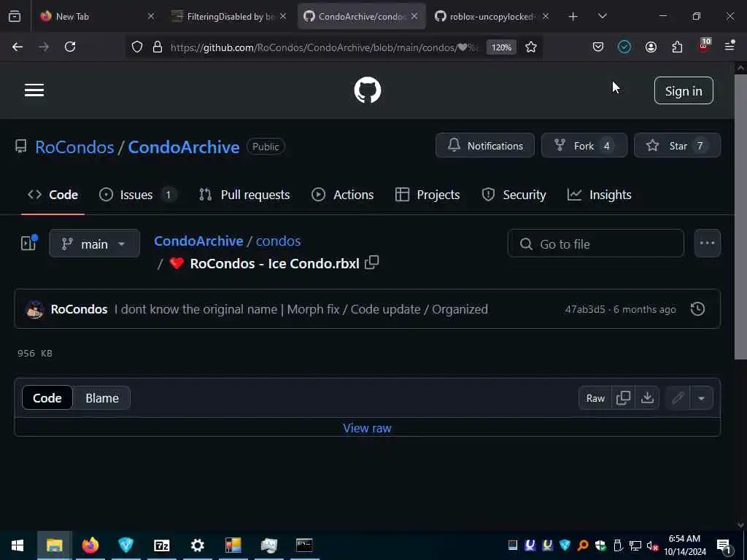Copy raw file contents icon

(x=623, y=397)
